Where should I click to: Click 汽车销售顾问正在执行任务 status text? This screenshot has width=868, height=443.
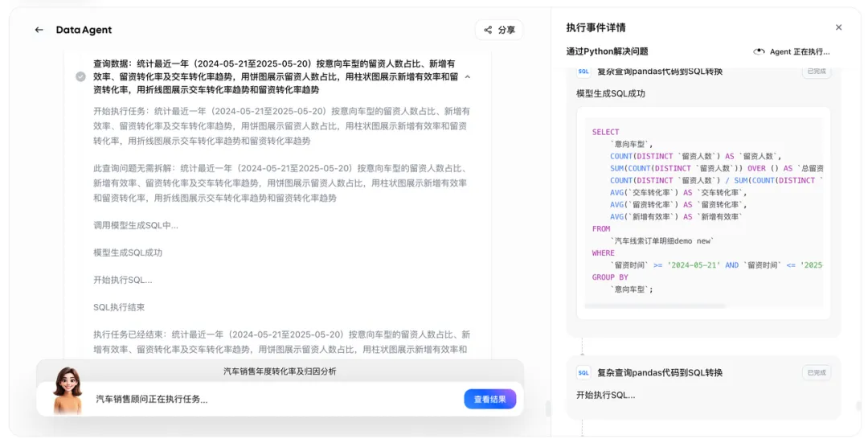point(152,400)
